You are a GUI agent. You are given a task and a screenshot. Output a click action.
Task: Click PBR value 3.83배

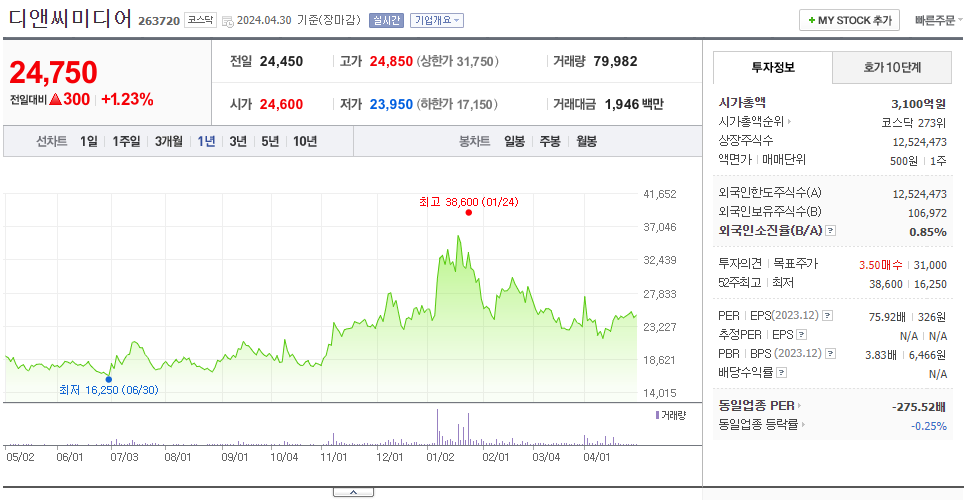coord(880,354)
